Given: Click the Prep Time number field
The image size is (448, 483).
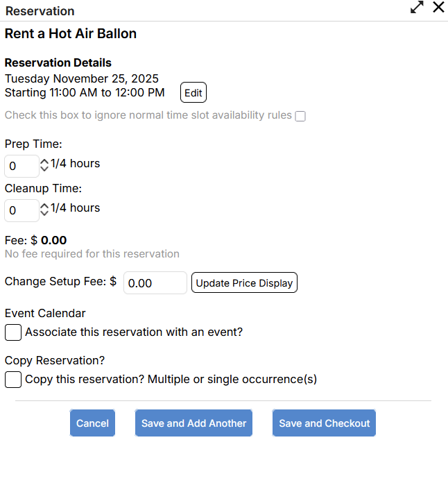Looking at the screenshot, I should (x=21, y=167).
